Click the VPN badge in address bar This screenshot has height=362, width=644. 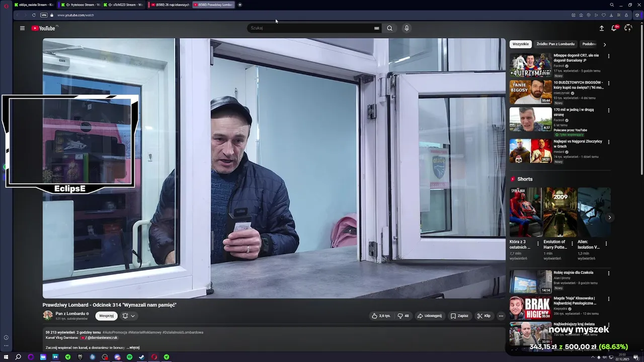point(44,15)
